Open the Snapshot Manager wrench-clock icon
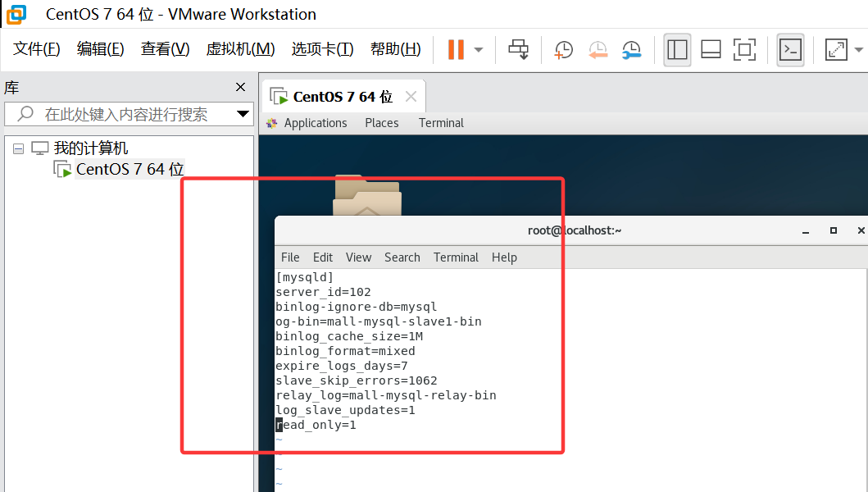The height and width of the screenshot is (492, 868). click(631, 49)
